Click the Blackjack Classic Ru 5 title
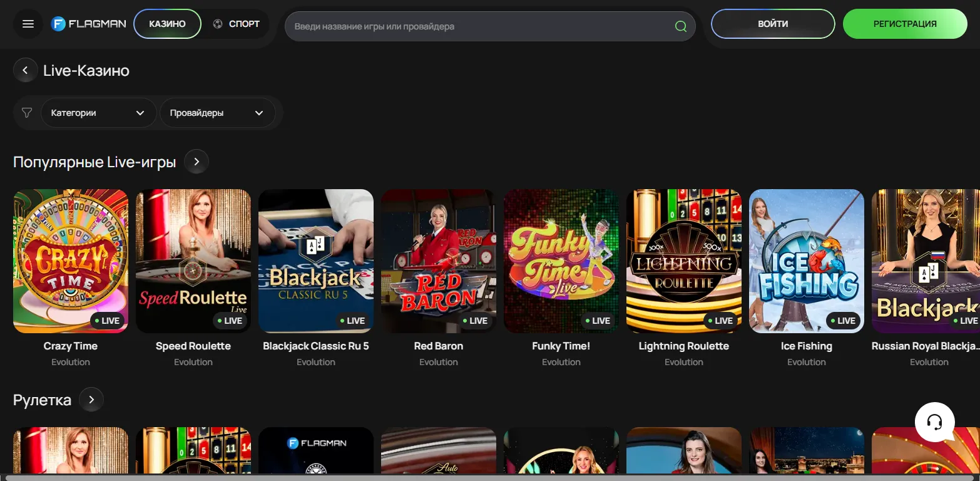Image resolution: width=980 pixels, height=481 pixels. (x=316, y=346)
